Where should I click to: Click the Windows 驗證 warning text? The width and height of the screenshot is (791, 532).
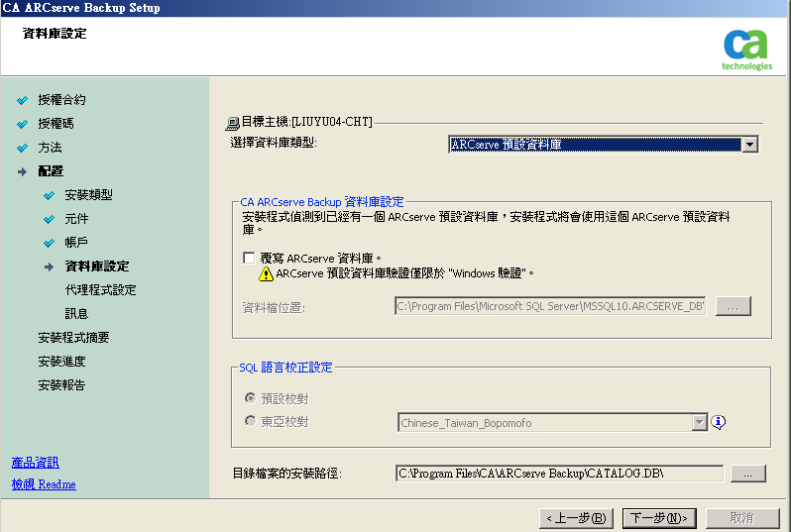(405, 273)
